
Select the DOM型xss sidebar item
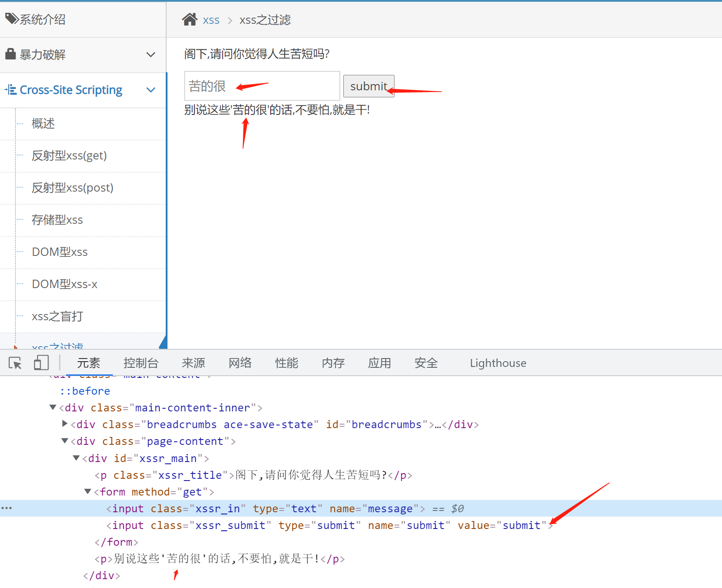pyautogui.click(x=60, y=252)
